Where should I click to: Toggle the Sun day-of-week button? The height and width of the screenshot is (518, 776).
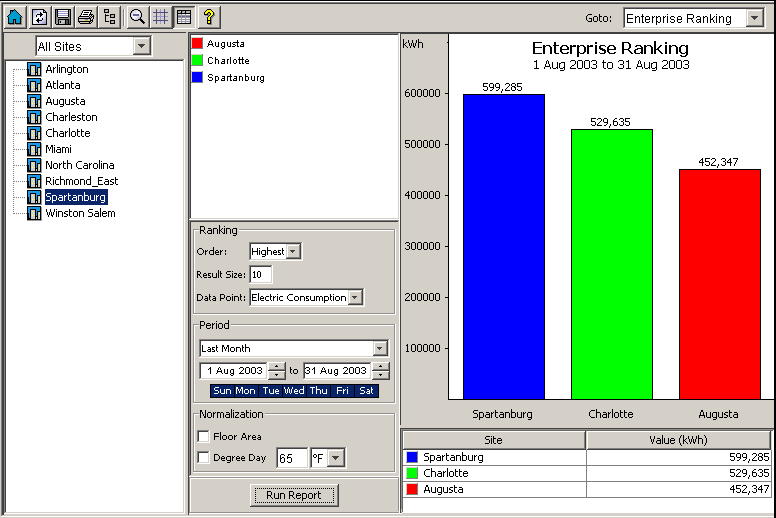[222, 391]
